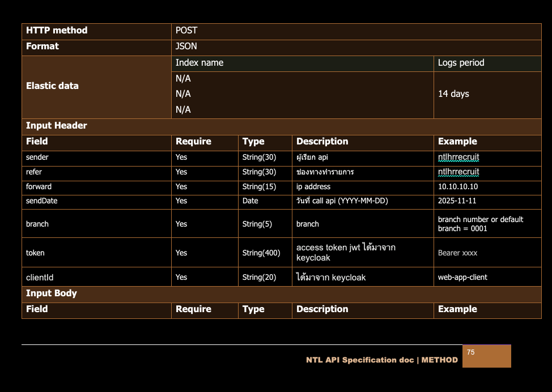Click the ntlhrrecruit example in sender row

click(458, 157)
